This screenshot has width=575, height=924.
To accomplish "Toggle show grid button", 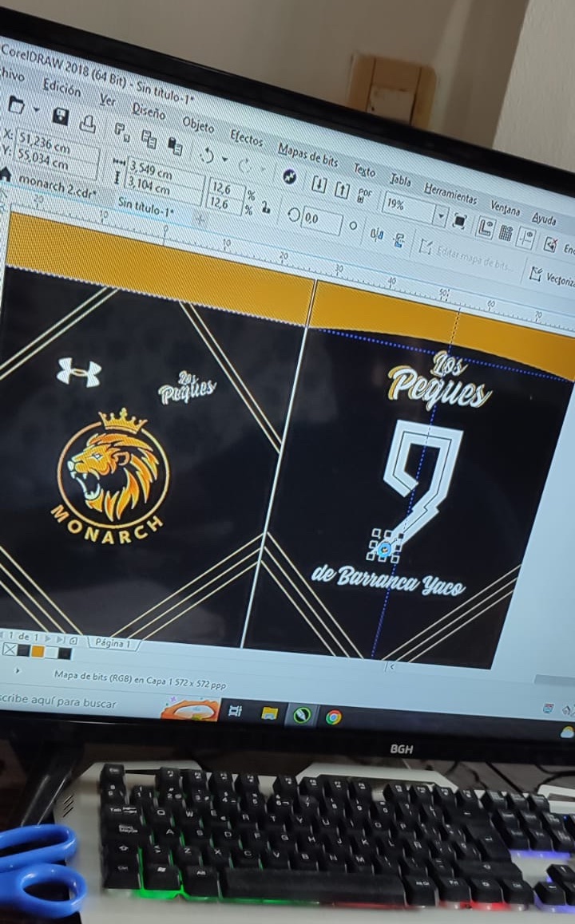I will point(505,232).
